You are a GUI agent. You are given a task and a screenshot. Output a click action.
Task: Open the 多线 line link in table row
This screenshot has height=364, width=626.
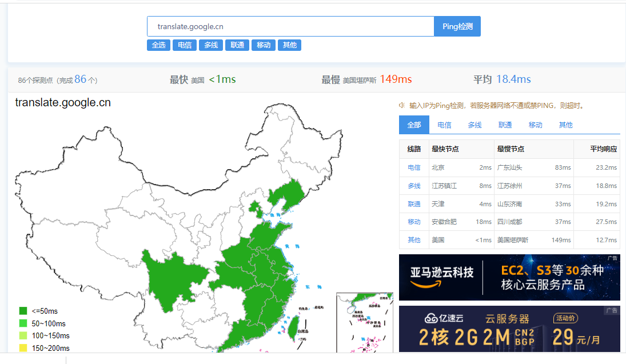point(414,186)
